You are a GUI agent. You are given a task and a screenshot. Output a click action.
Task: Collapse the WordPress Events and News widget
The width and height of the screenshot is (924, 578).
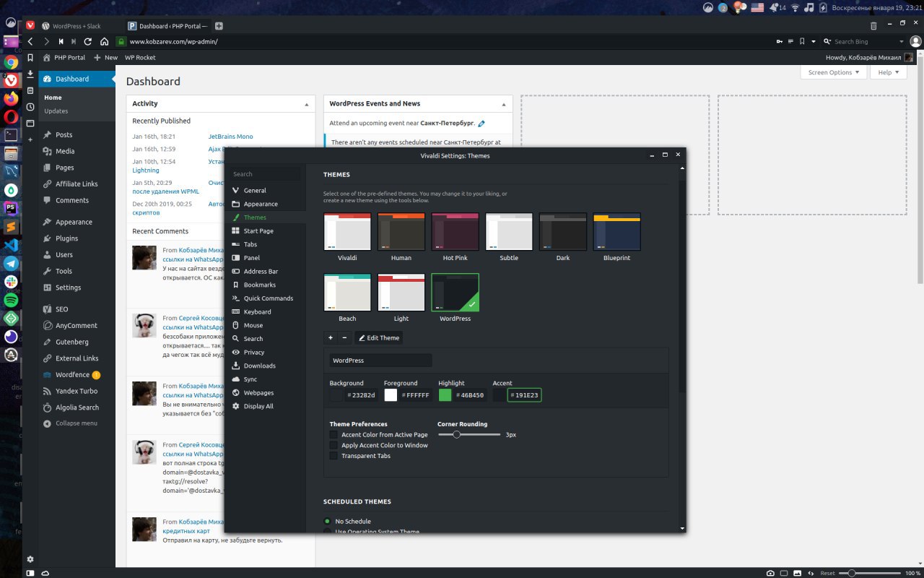[503, 104]
